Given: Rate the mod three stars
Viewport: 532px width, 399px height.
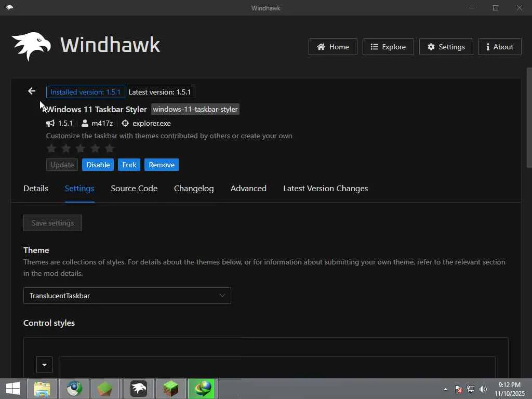Looking at the screenshot, I should coord(81,148).
